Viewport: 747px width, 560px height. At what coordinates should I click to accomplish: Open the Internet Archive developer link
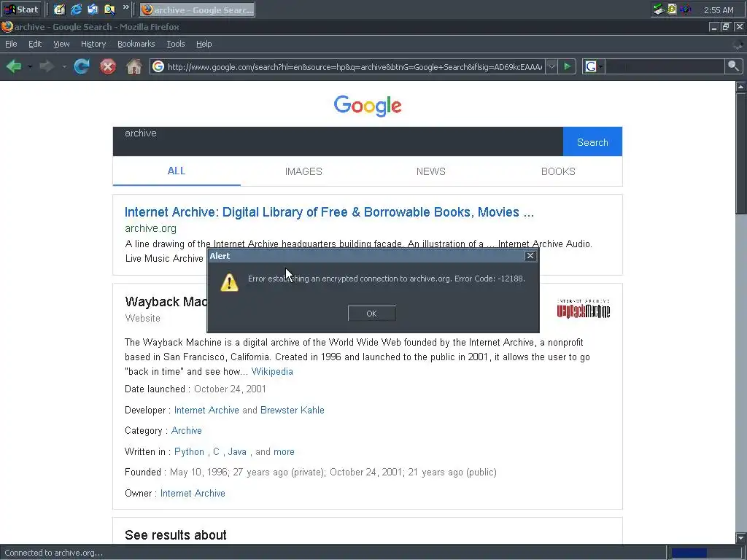pyautogui.click(x=206, y=410)
